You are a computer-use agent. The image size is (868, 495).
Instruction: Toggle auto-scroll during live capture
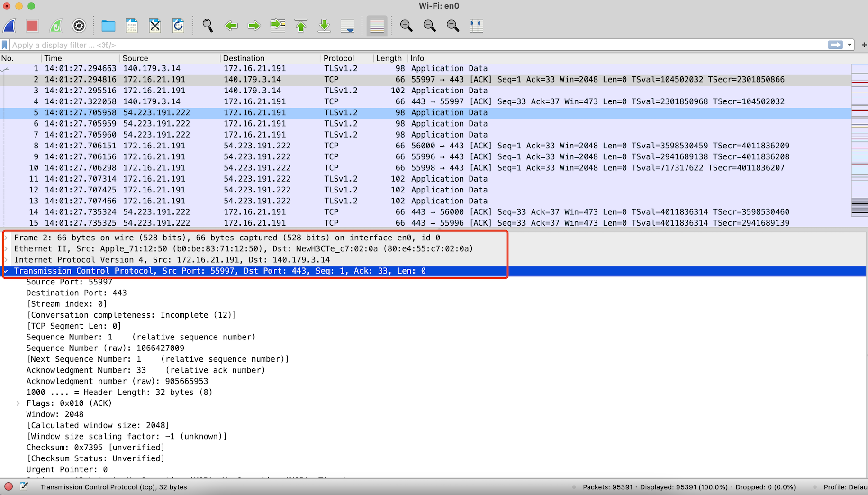tap(347, 26)
